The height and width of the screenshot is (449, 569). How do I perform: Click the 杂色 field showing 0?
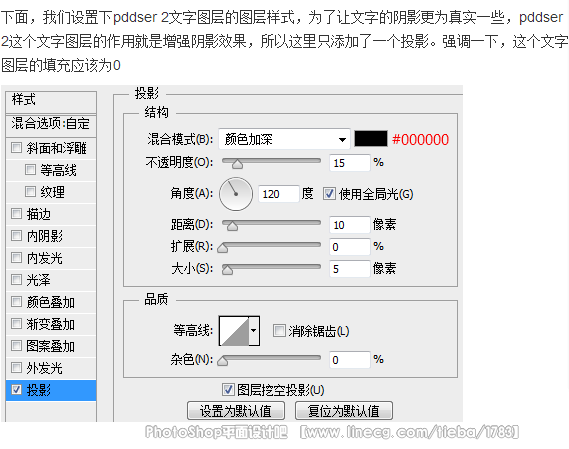click(349, 360)
